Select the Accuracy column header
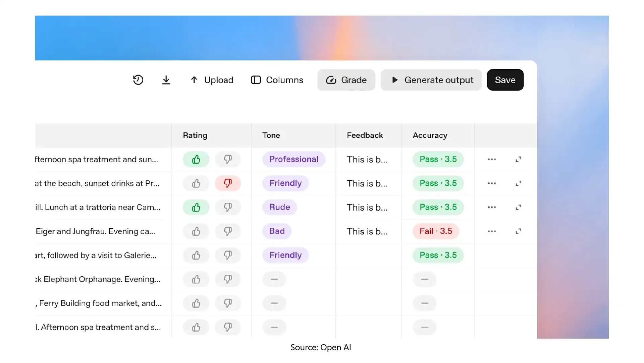This screenshot has width=644, height=363. coord(430,135)
